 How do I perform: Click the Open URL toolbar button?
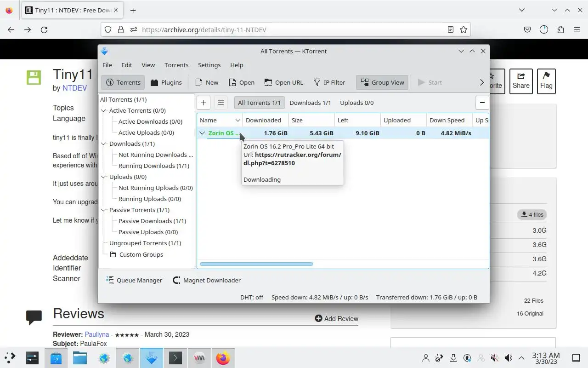click(x=283, y=82)
